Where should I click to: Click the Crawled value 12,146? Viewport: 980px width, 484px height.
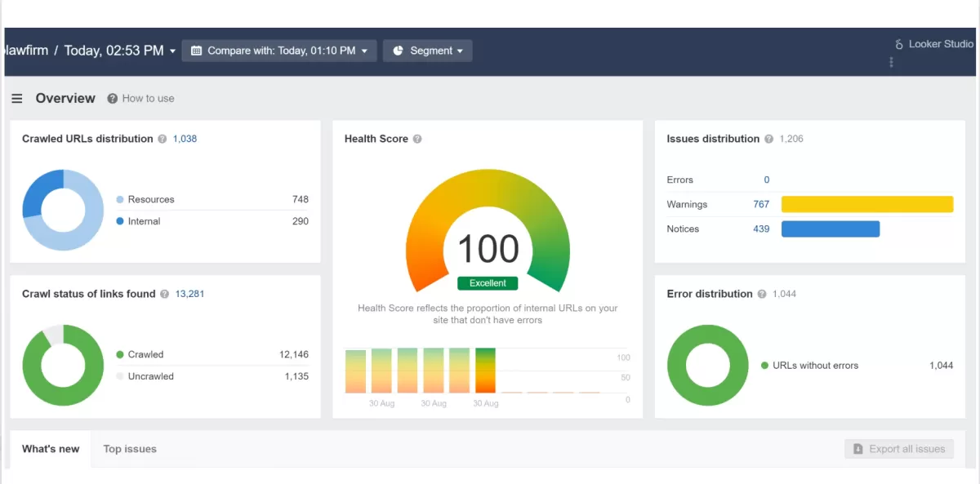click(294, 354)
